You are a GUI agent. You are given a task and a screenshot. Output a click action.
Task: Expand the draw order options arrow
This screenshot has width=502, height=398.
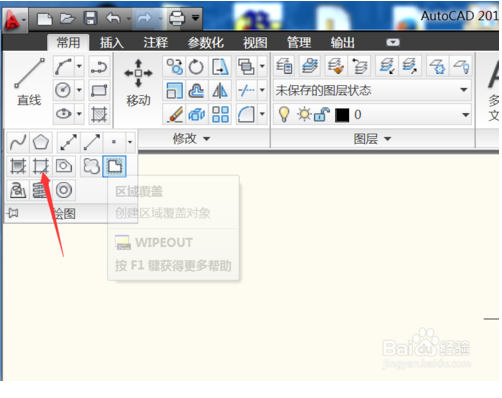pos(262,67)
